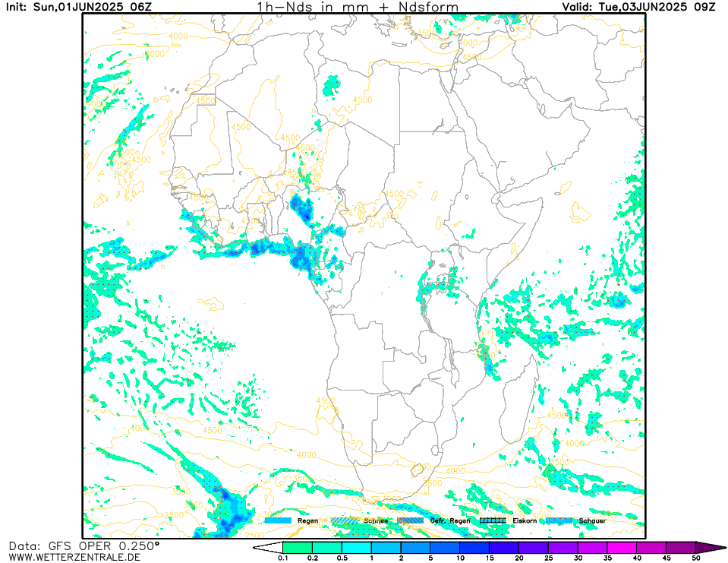The image size is (728, 563).
Task: Select the 'Schnee' legend label
Action: point(376,520)
